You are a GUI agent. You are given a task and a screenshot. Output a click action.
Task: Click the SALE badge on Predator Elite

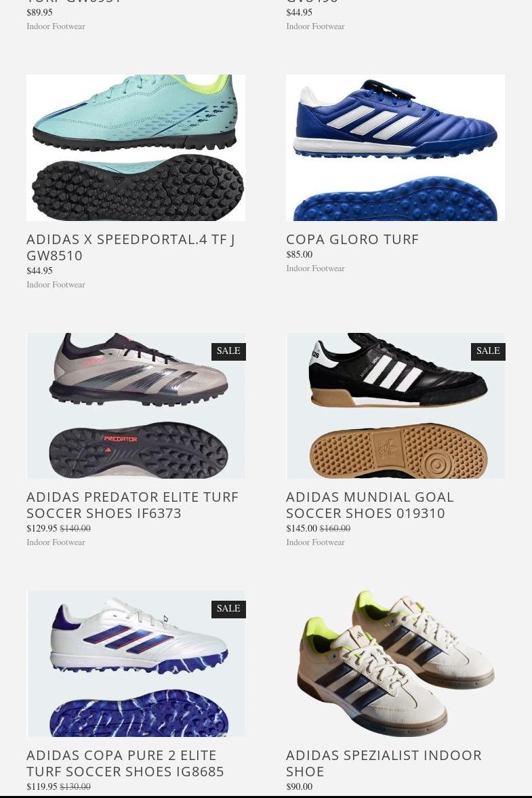228,351
